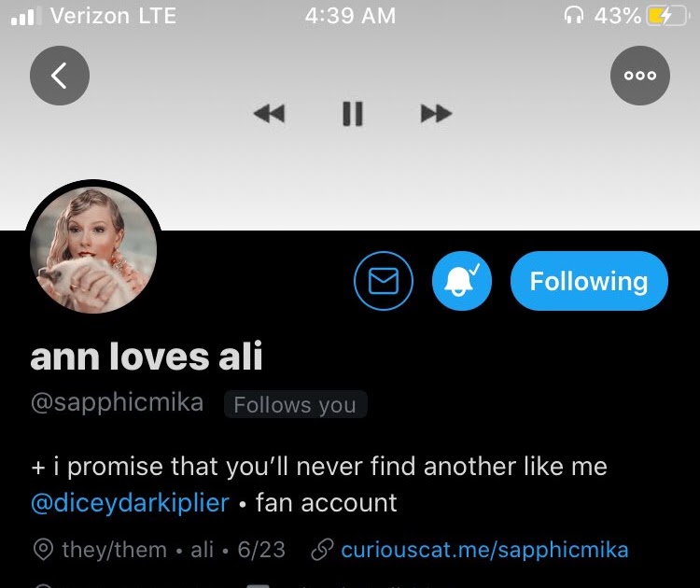Tap the headphones icon in status bar

tap(574, 16)
